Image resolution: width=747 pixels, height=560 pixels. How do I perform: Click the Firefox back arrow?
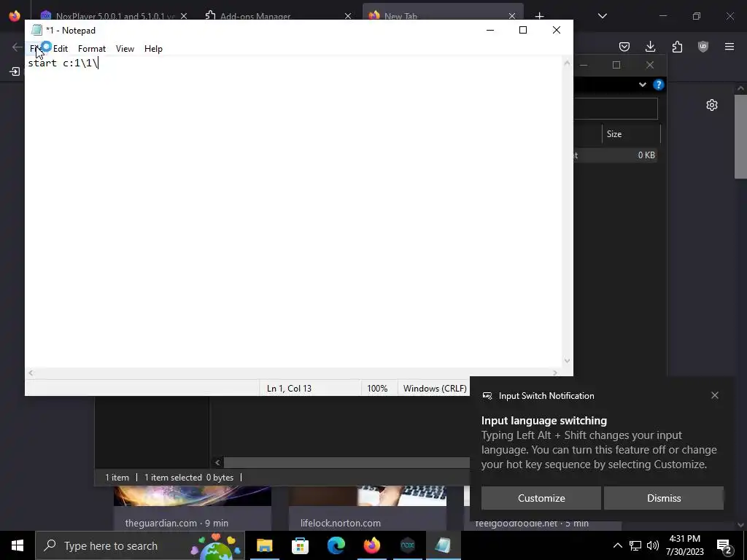(18, 47)
